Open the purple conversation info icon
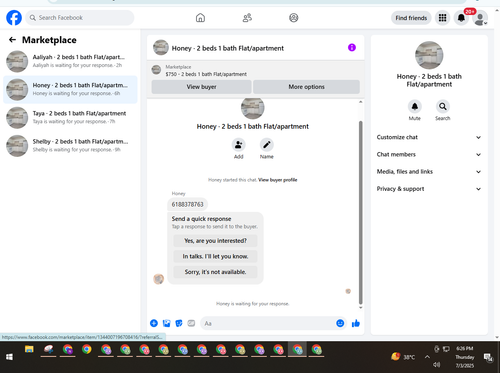 pyautogui.click(x=352, y=47)
